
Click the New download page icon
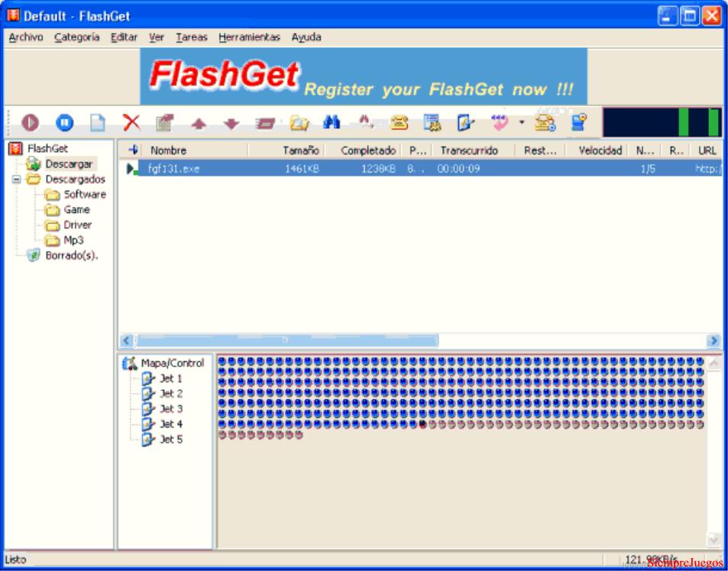pos(98,123)
